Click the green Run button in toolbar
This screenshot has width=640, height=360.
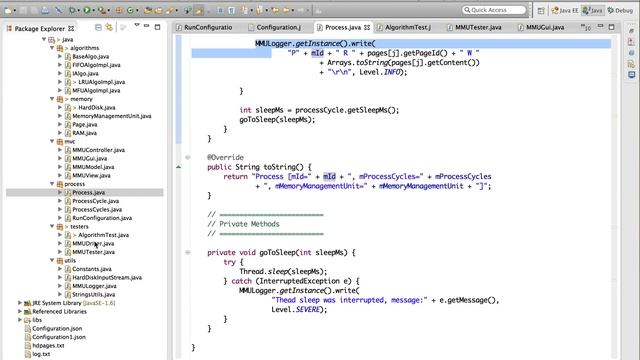tap(87, 10)
